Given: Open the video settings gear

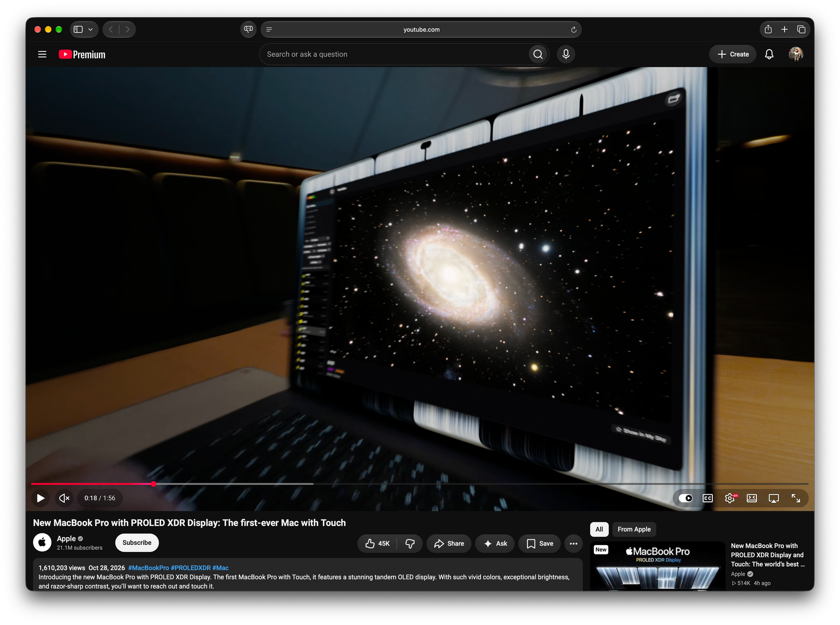Looking at the screenshot, I should pyautogui.click(x=730, y=498).
